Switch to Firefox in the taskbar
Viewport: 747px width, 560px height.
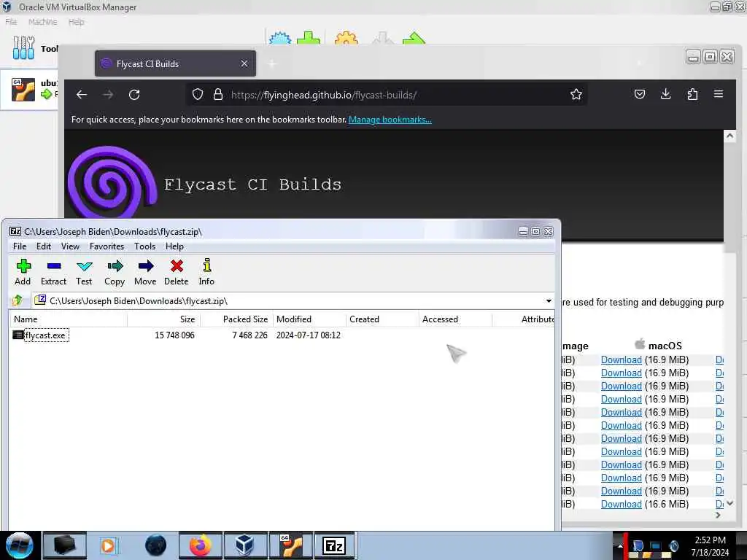coord(200,545)
